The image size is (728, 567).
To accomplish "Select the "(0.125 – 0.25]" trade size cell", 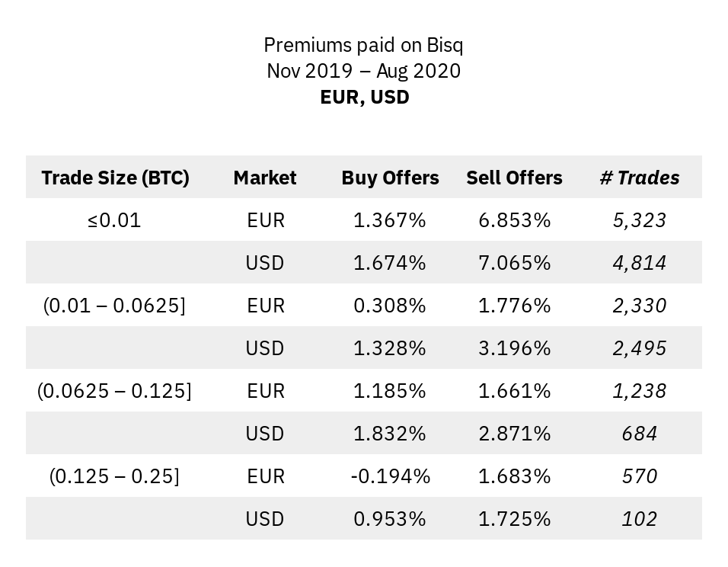I will 114,476.
